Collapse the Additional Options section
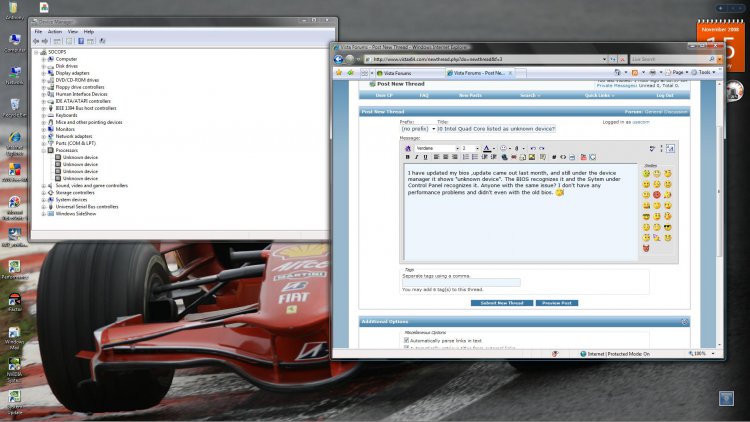750x422 pixels. [x=684, y=322]
